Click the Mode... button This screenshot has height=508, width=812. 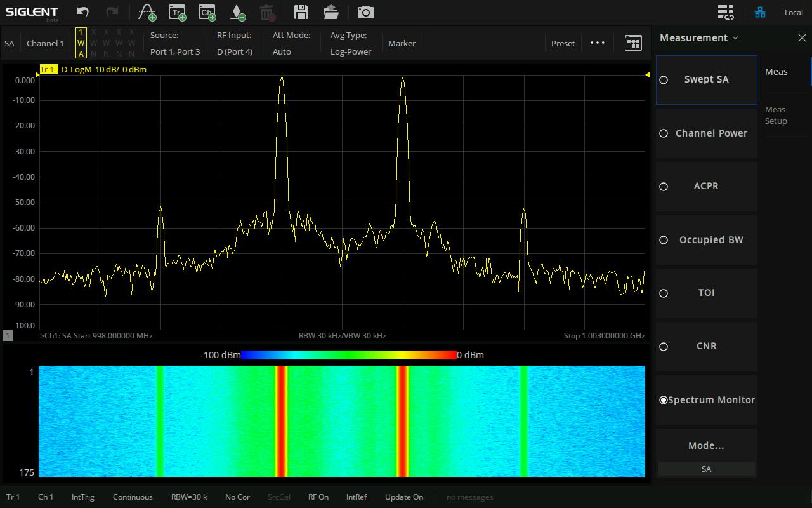(x=706, y=446)
